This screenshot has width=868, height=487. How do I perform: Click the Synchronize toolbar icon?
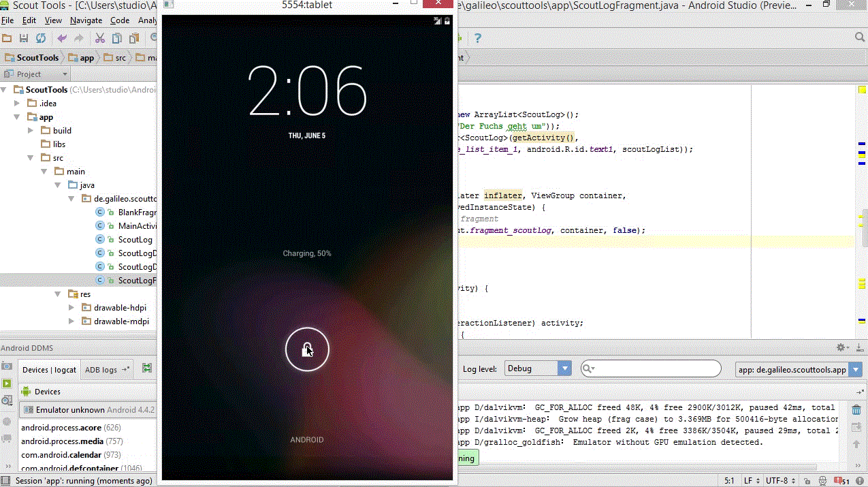41,38
